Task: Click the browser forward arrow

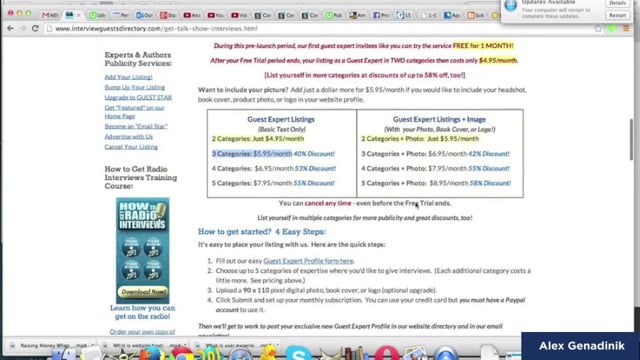Action: click(22, 29)
